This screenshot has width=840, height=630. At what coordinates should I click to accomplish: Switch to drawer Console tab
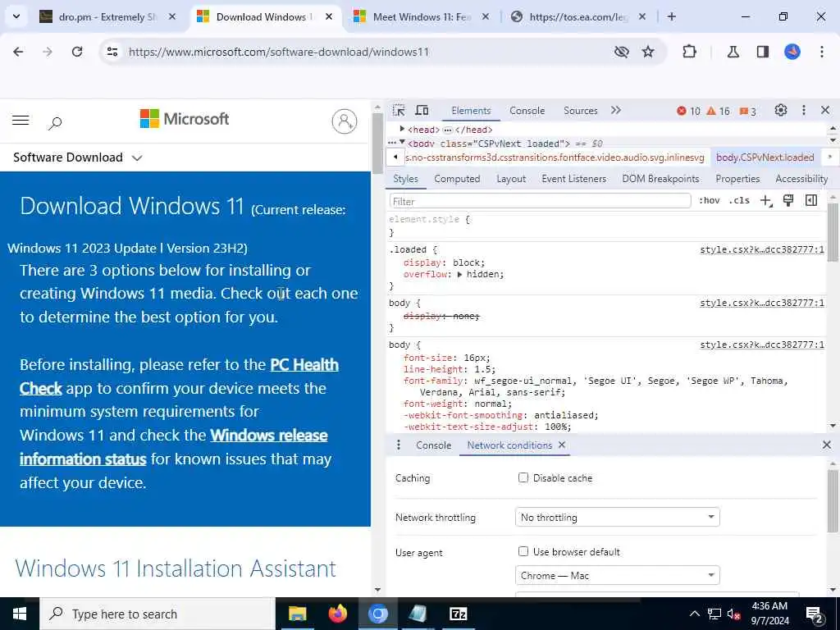point(433,445)
